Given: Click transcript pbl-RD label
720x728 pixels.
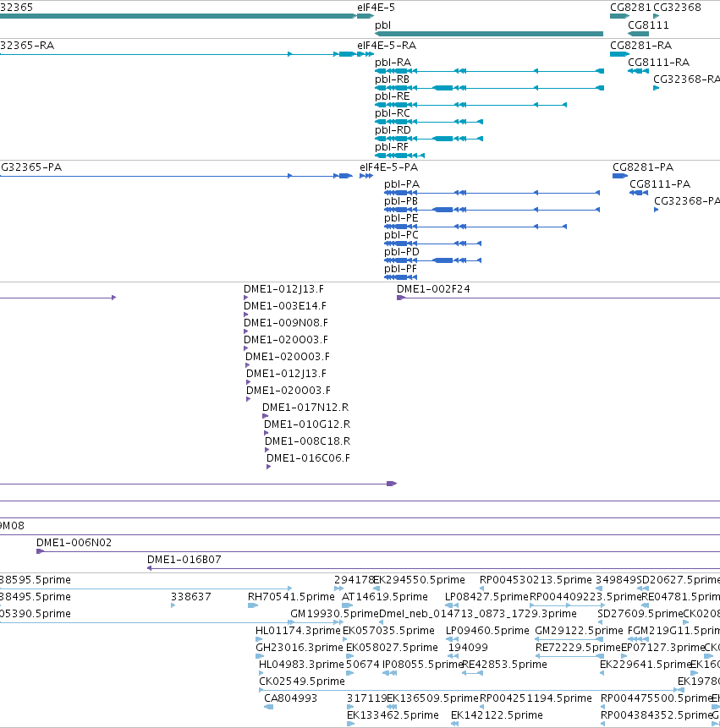Looking at the screenshot, I should pos(393,130).
